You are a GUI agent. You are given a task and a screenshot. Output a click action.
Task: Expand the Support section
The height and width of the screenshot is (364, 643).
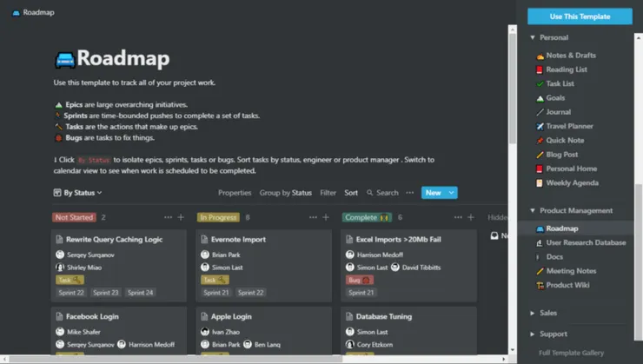click(533, 334)
